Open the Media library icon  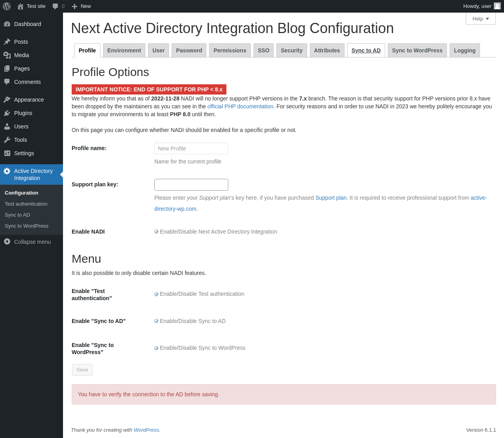coord(7,55)
